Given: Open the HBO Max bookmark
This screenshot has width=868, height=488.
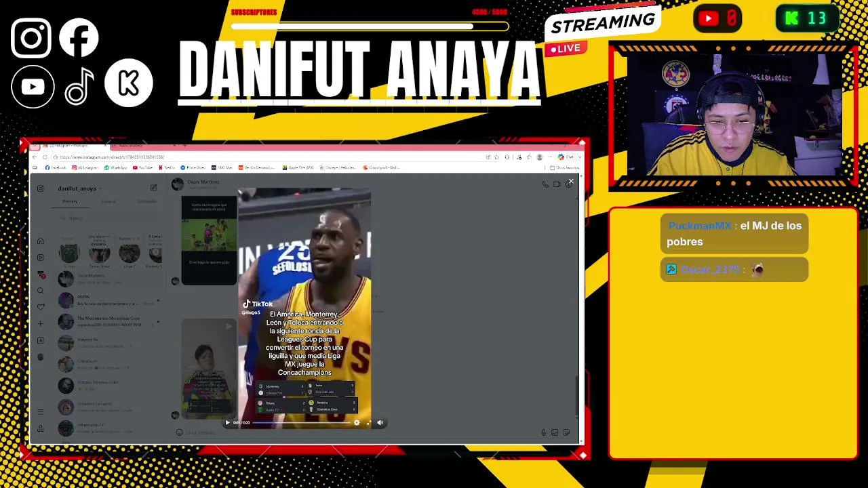Looking at the screenshot, I should coord(222,167).
